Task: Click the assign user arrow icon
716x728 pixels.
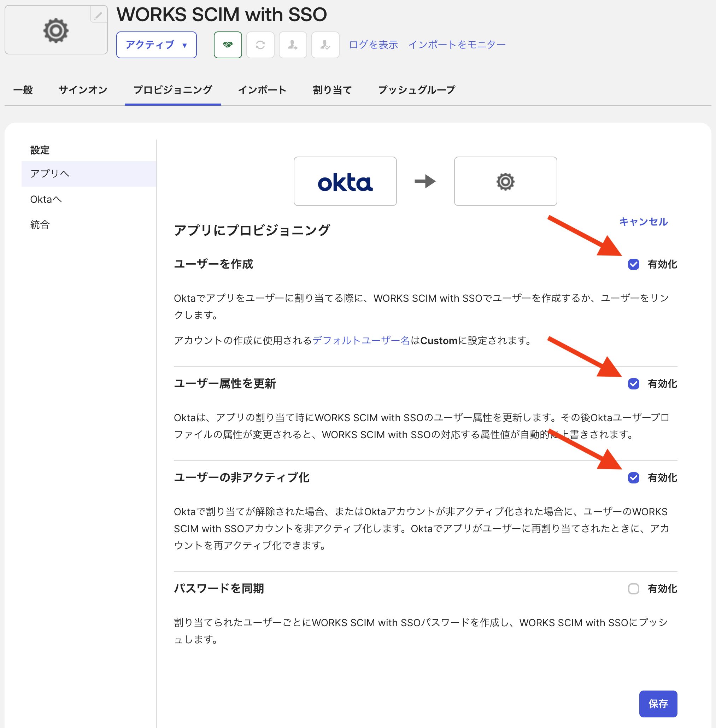Action: 293,45
